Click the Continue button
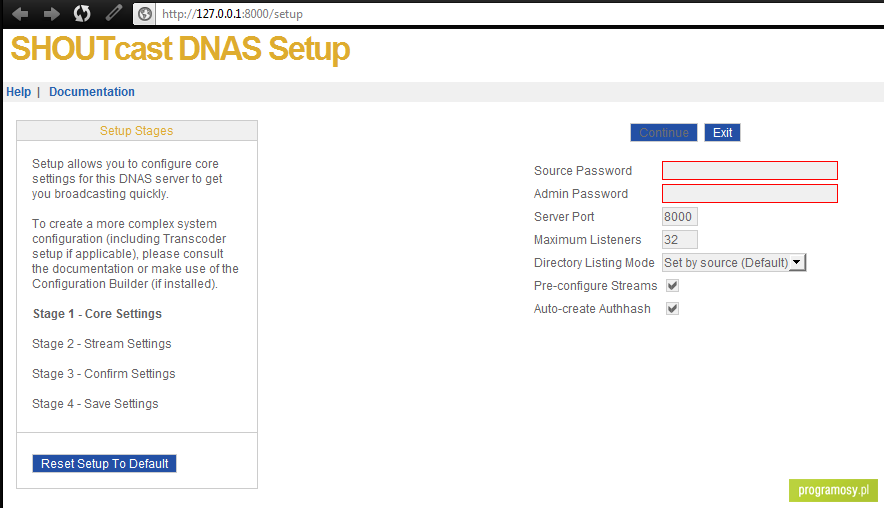884x508 pixels. [664, 132]
